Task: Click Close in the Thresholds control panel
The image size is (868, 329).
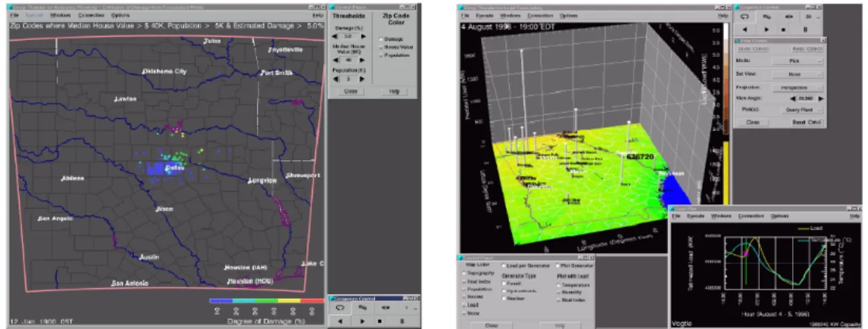Action: pyautogui.click(x=350, y=91)
